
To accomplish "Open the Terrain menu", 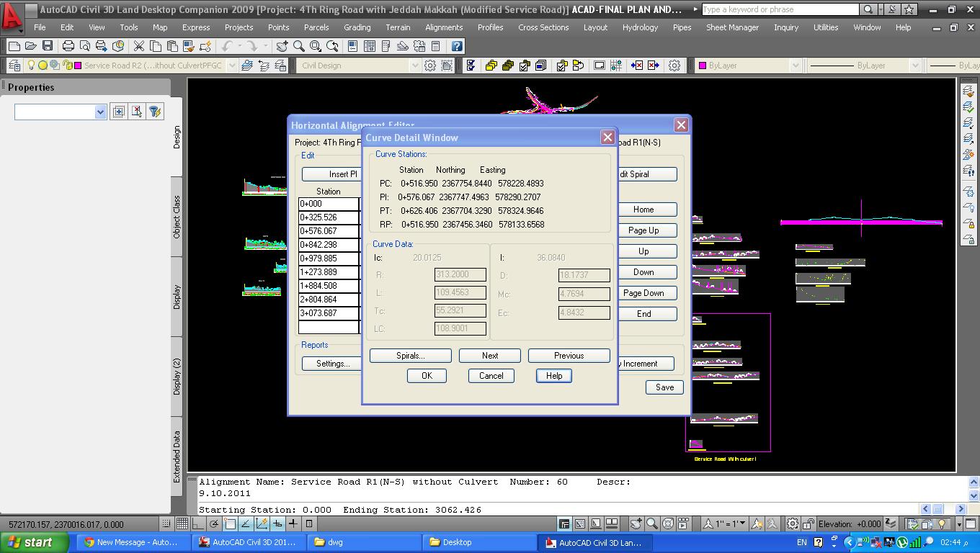I will pos(398,27).
